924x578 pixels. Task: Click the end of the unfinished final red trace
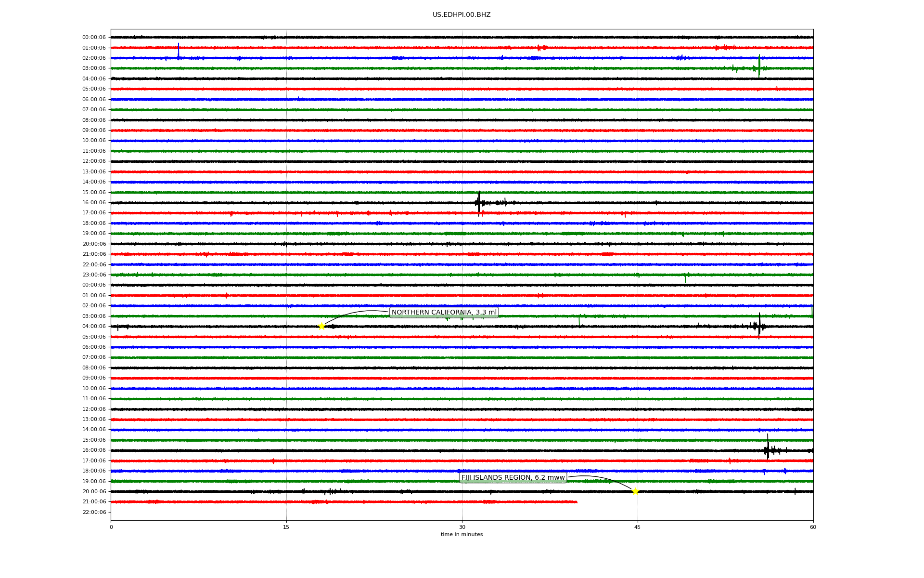pos(577,502)
